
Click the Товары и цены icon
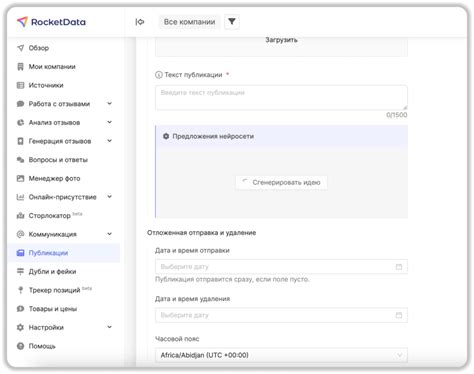(x=21, y=309)
